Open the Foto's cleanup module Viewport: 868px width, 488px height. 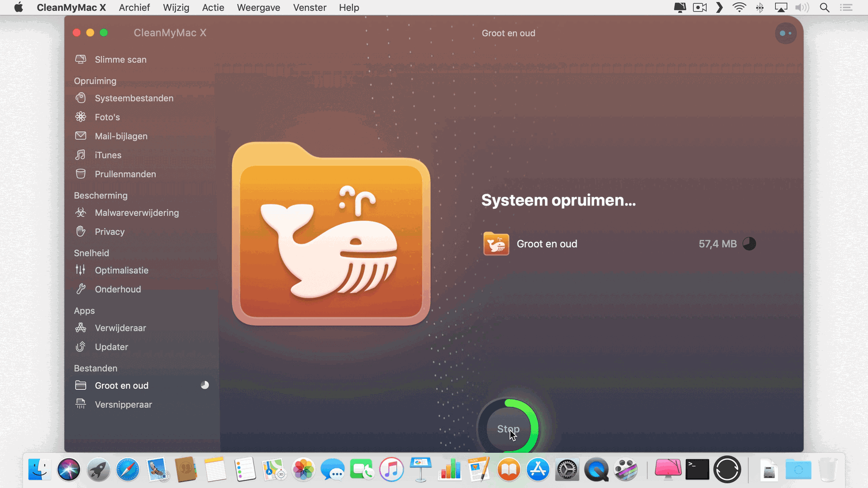point(107,117)
